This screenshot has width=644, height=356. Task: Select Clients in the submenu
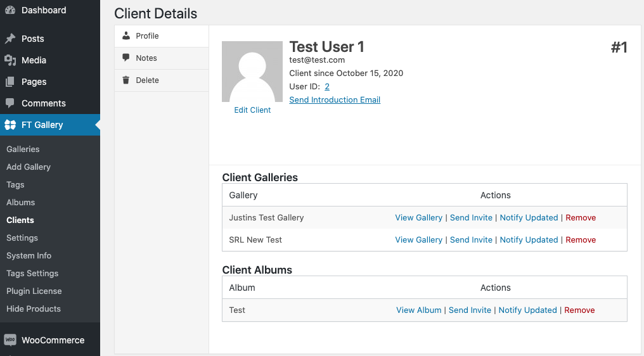pos(20,220)
